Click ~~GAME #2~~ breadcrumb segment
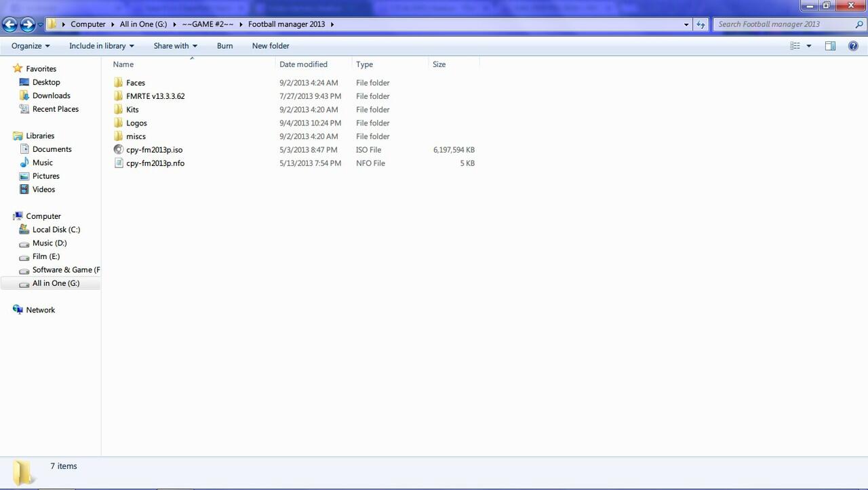 tap(208, 24)
